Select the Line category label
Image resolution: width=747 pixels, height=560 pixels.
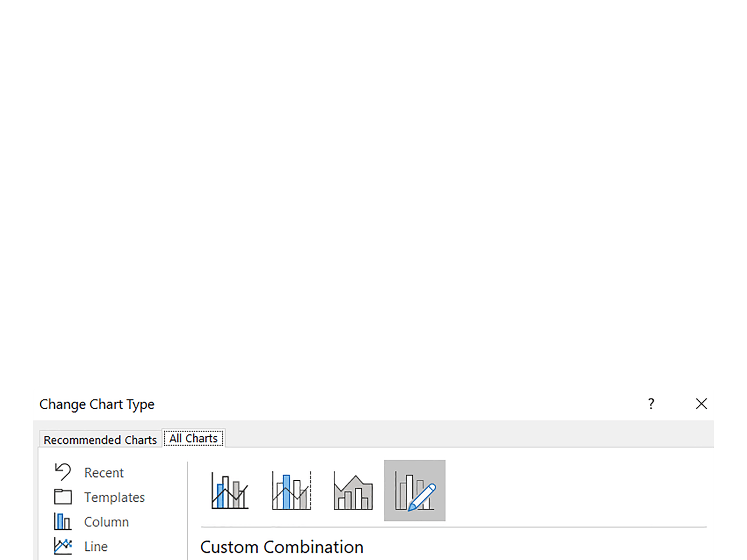[96, 546]
